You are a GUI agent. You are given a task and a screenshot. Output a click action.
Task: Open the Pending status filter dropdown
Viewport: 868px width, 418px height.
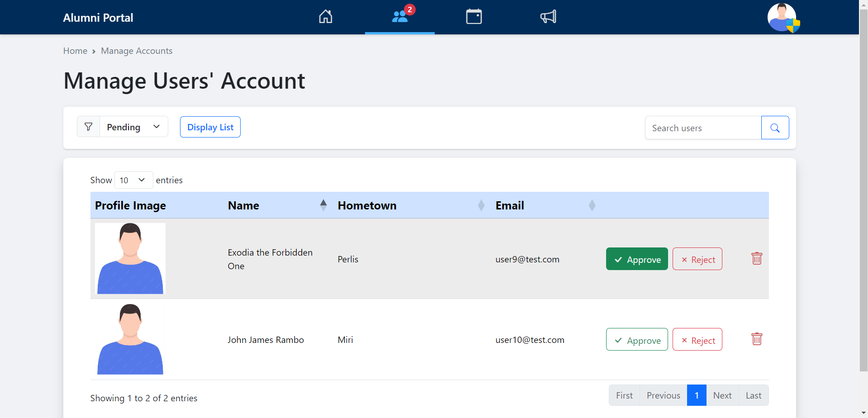tap(134, 127)
